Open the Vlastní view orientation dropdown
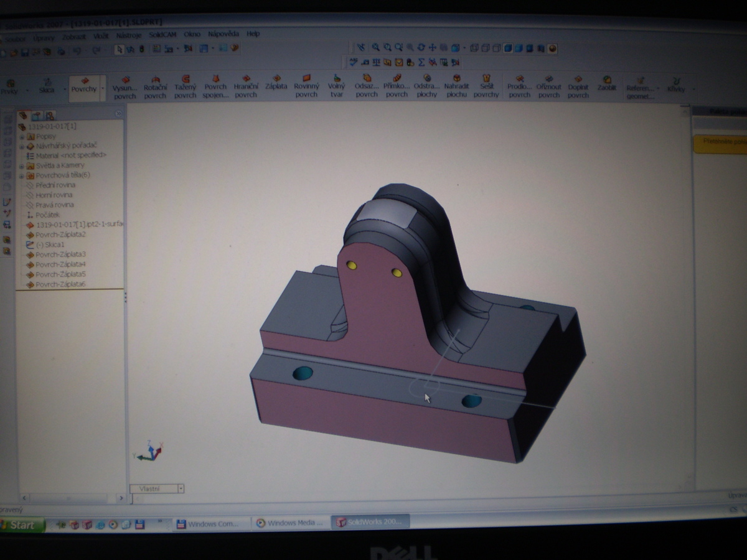747x560 pixels. [181, 489]
